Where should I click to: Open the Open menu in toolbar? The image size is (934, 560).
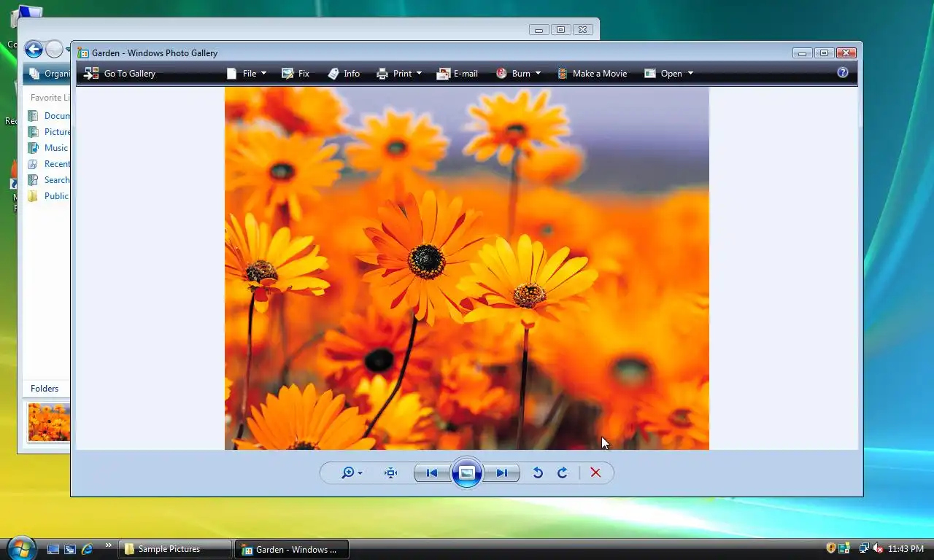tap(668, 73)
